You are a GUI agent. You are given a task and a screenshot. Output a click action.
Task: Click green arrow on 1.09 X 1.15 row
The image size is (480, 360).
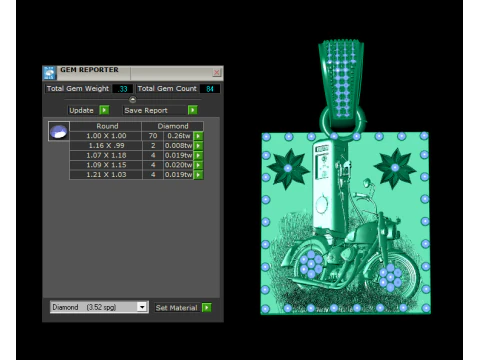point(198,165)
